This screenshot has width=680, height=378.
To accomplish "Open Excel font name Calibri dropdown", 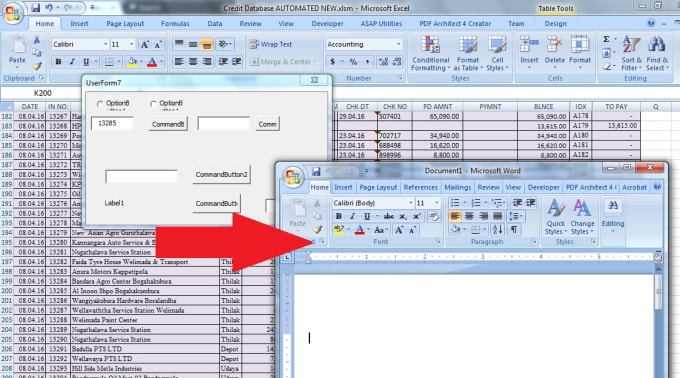I will (x=105, y=44).
